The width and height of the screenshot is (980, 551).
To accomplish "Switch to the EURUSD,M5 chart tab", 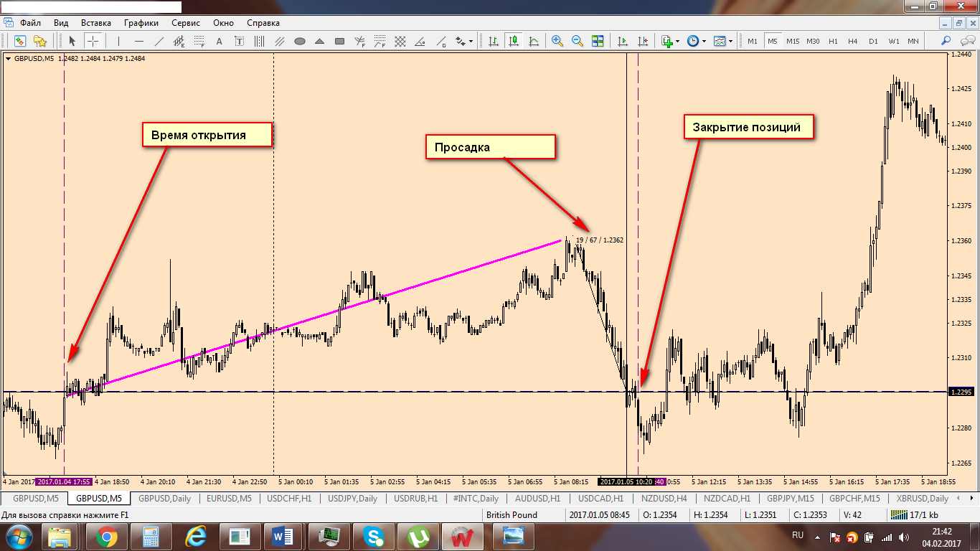I will [229, 499].
